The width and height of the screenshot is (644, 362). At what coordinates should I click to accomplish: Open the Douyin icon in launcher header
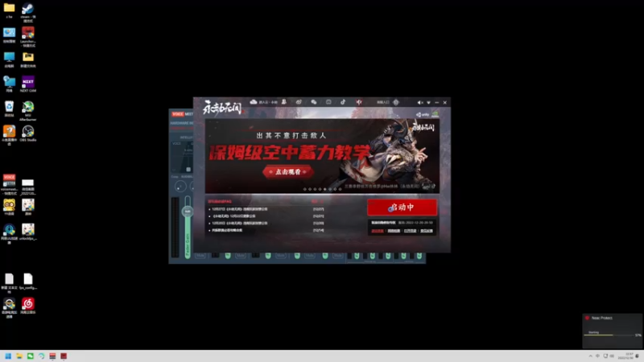(x=343, y=102)
